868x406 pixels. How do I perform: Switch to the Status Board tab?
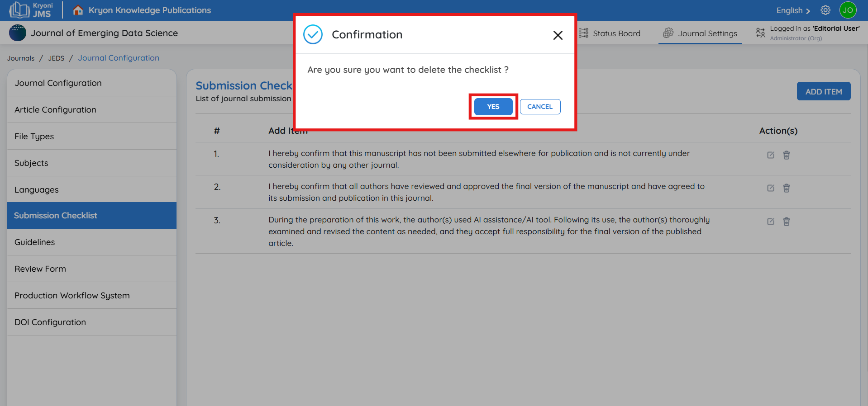(x=610, y=33)
